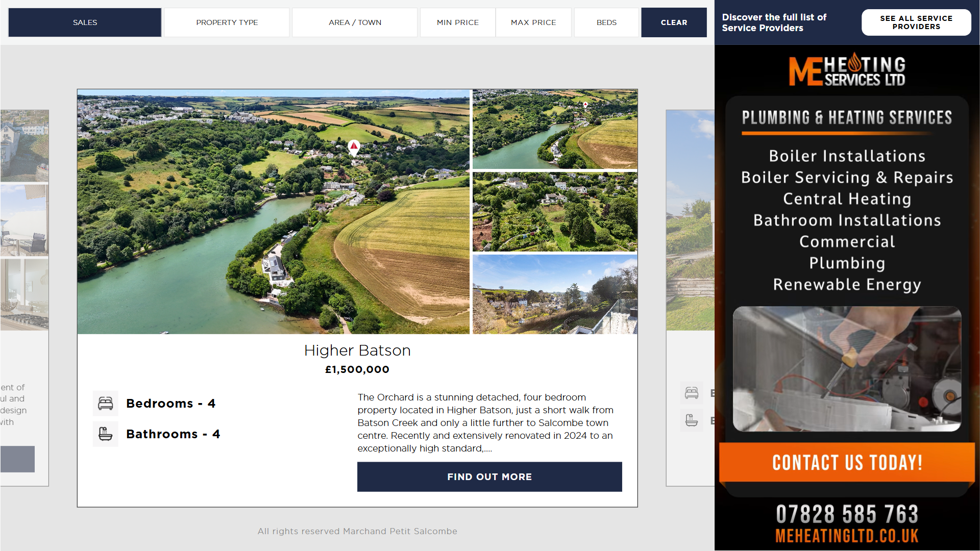Open the Sales filter dropdown

pos(85,22)
